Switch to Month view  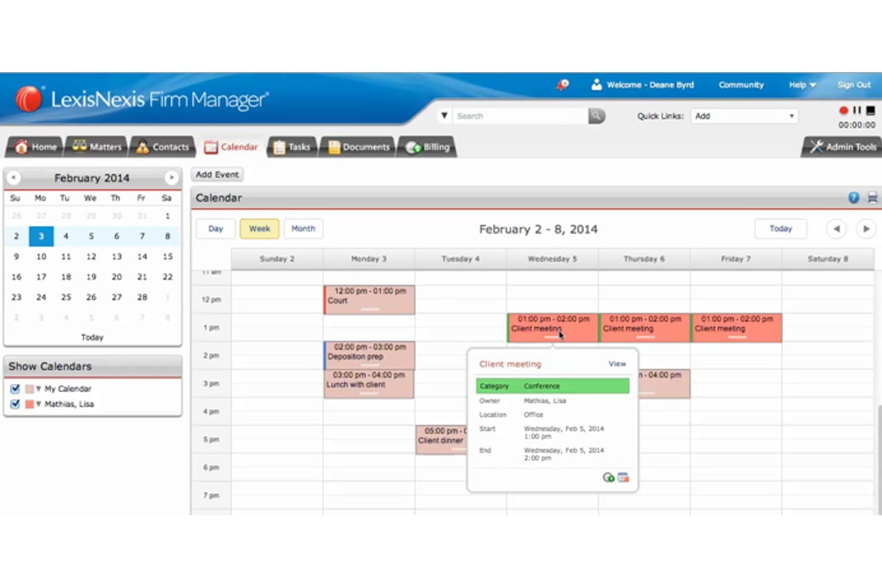[303, 229]
